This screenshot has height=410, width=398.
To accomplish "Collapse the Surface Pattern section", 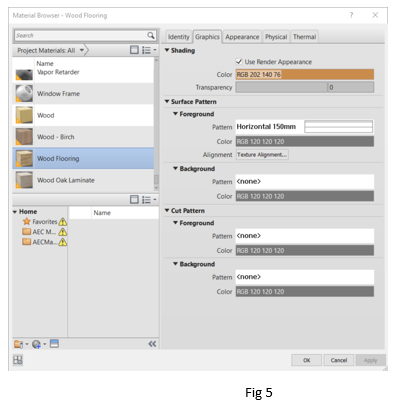I will point(167,101).
